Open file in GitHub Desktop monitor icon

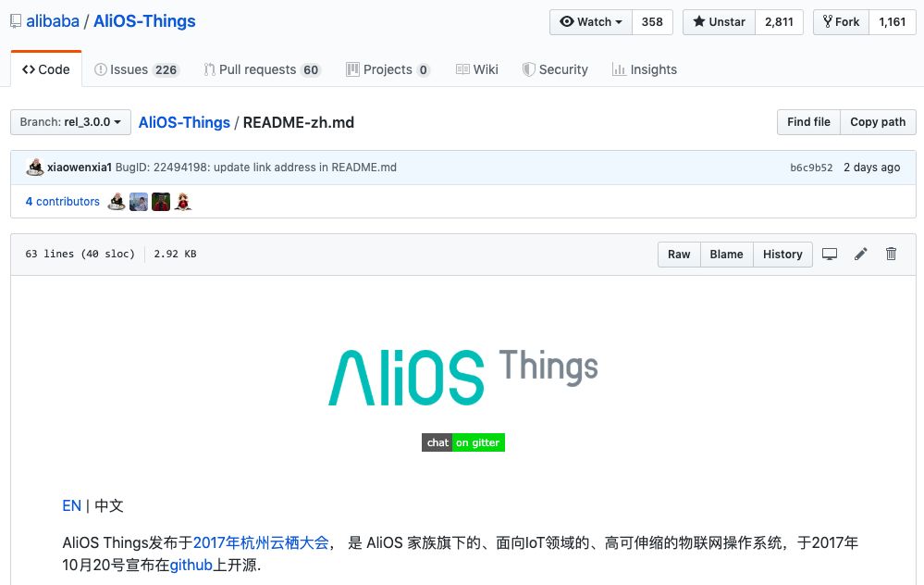[830, 255]
